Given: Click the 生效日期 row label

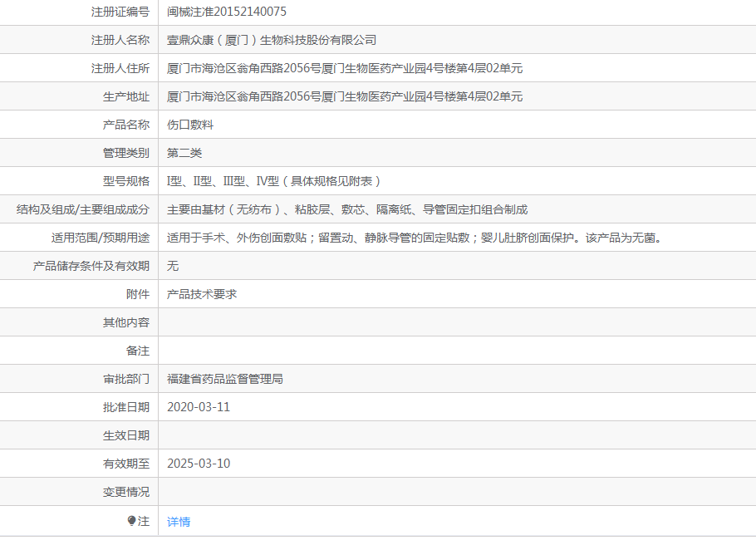Looking at the screenshot, I should (125, 435).
